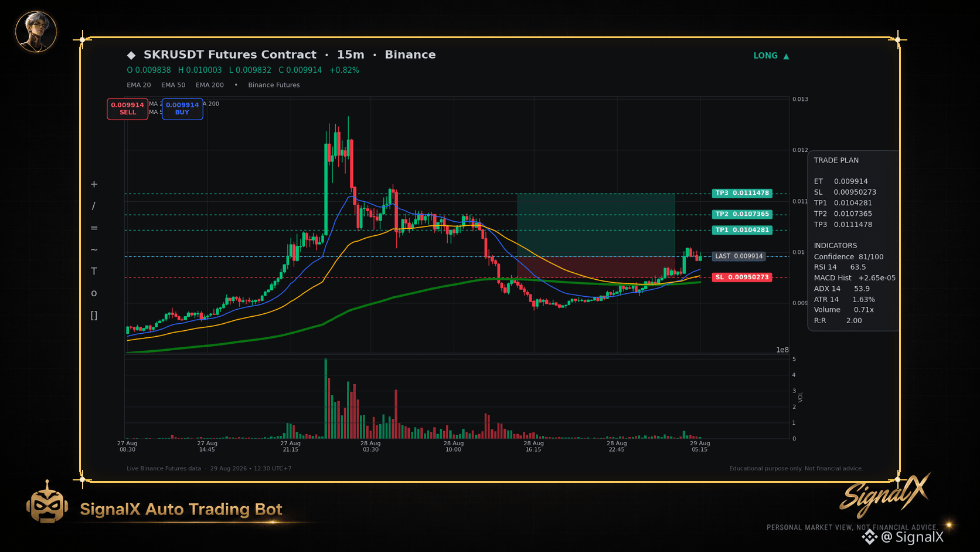Click the TP1 row in Trade Plan panel
The width and height of the screenshot is (980, 552).
pyautogui.click(x=843, y=203)
